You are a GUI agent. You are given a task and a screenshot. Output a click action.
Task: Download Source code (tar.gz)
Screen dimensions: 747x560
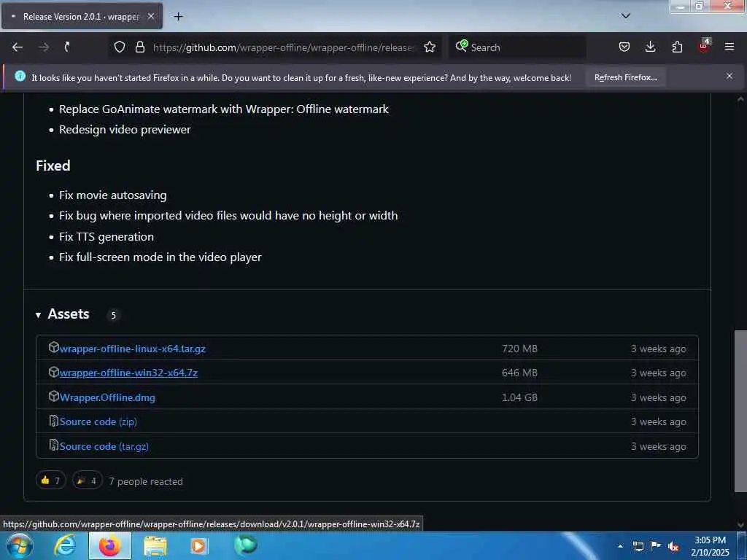pos(104,447)
